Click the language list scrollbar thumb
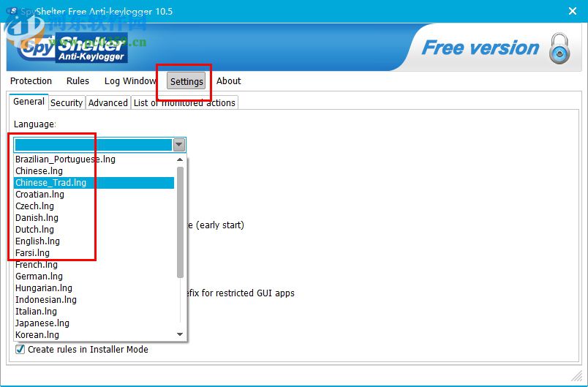Image resolution: width=588 pixels, height=387 pixels. (x=180, y=222)
